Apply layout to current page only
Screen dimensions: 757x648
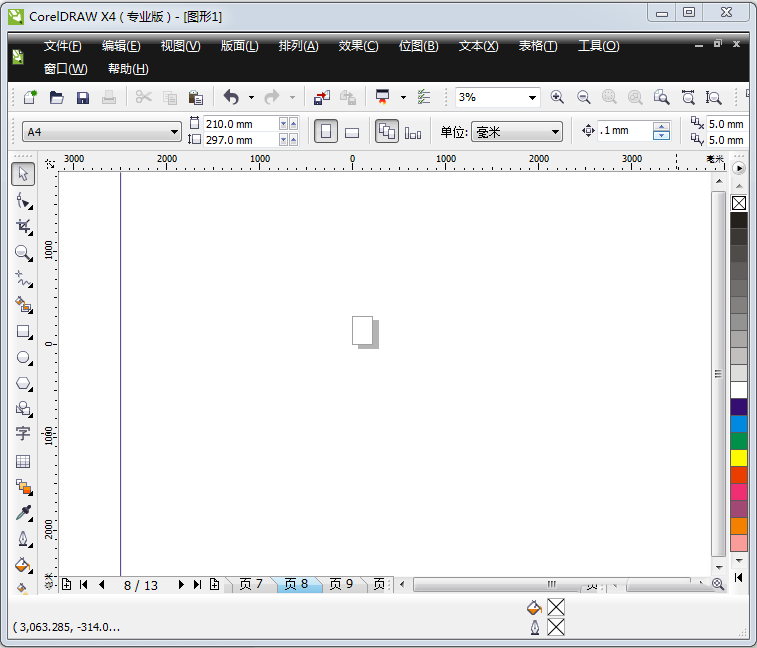[413, 131]
